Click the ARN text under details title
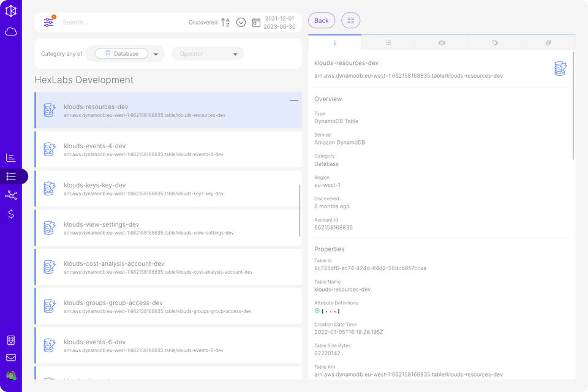Screen dimensions: 588x392 [x=409, y=76]
